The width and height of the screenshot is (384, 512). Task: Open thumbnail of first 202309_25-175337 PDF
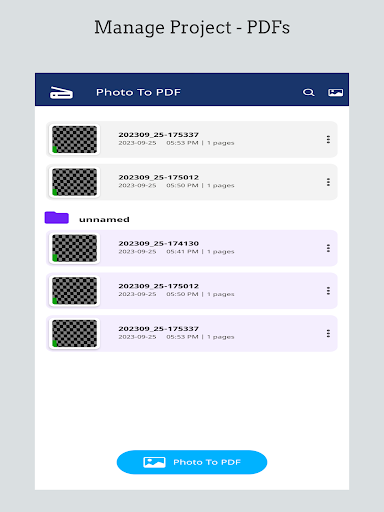[x=74, y=139]
